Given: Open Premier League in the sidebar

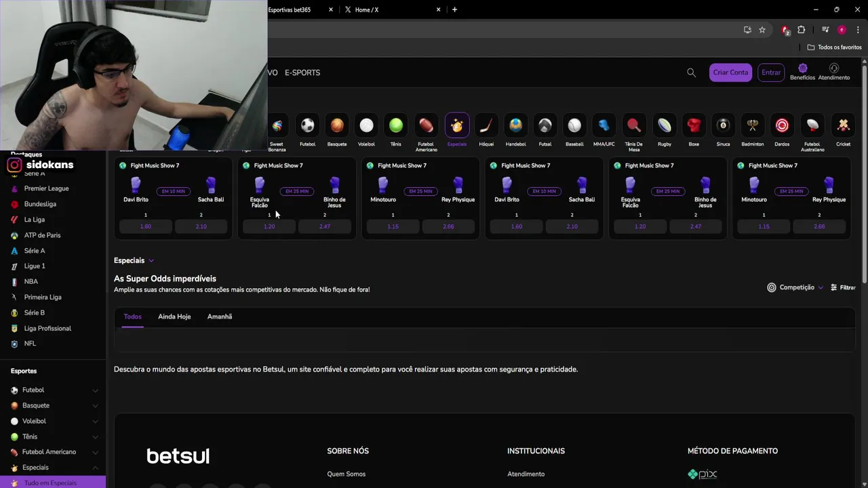Looking at the screenshot, I should point(46,188).
